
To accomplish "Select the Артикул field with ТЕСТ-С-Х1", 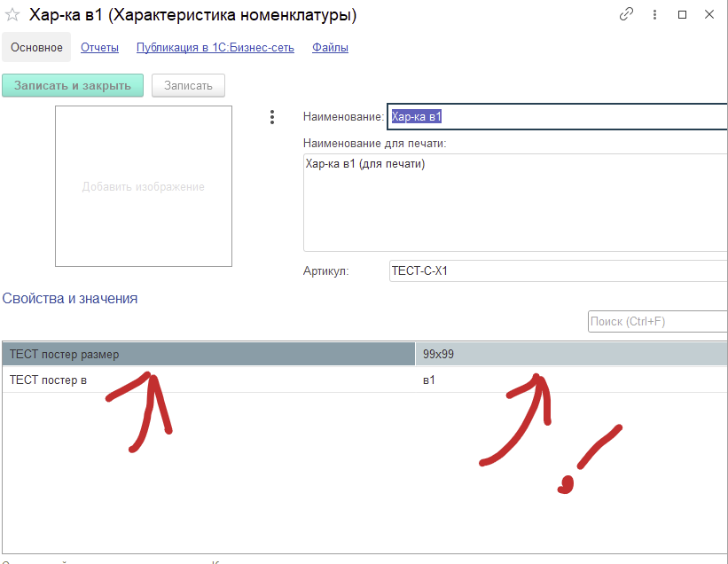I will [x=557, y=270].
